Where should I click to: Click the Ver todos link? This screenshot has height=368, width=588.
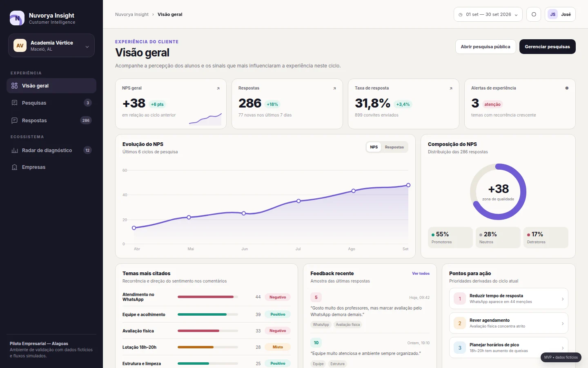[x=421, y=274]
